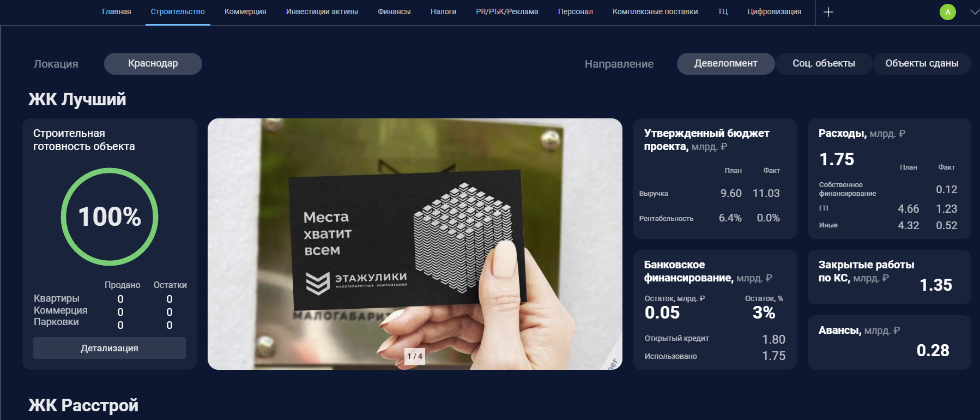980x420 pixels.
Task: Select the Девелопмент direction filter
Action: 725,64
